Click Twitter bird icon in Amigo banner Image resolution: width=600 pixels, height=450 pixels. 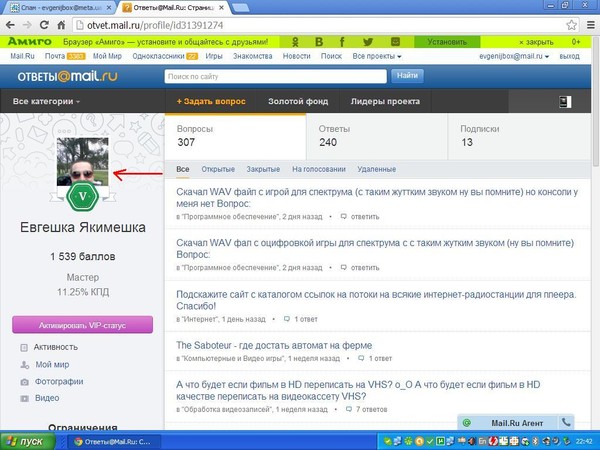pos(368,42)
